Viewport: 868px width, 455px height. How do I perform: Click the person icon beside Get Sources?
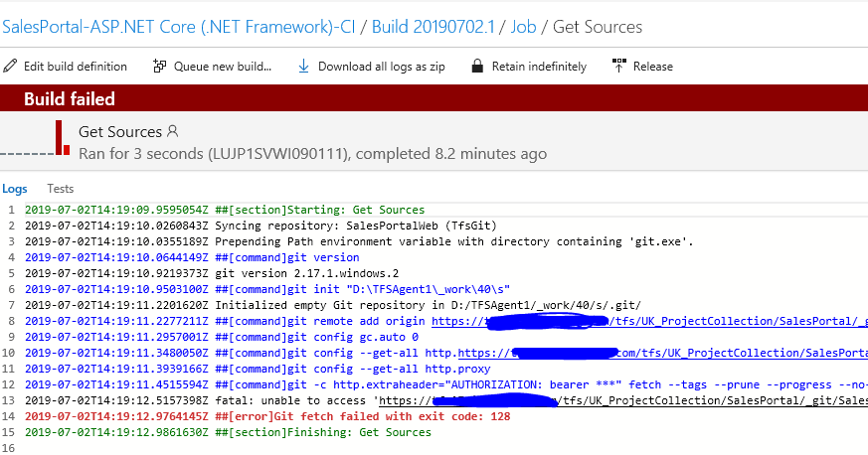coord(173,131)
